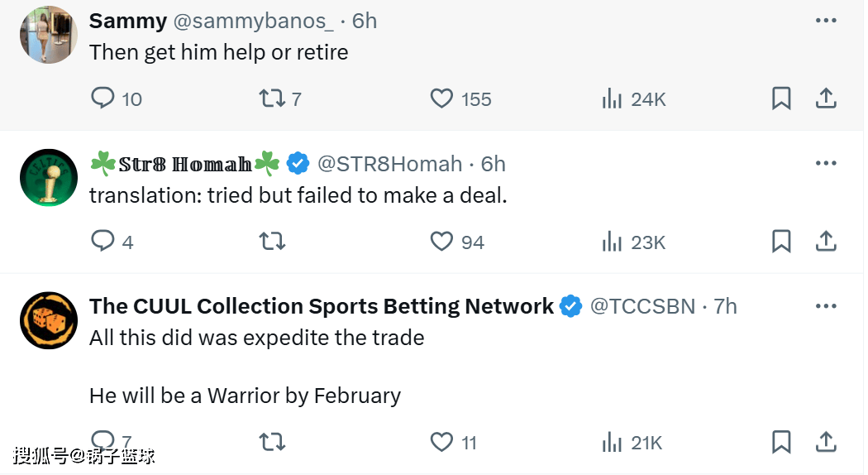Open The CUUL Collection Sports Betting Network profile

coord(321,306)
